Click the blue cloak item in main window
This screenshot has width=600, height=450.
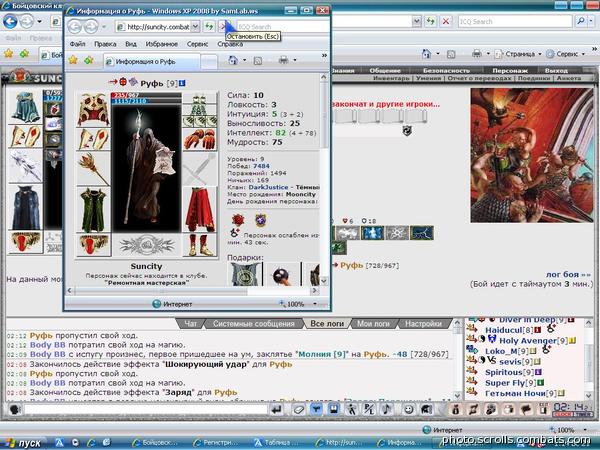coord(25,207)
